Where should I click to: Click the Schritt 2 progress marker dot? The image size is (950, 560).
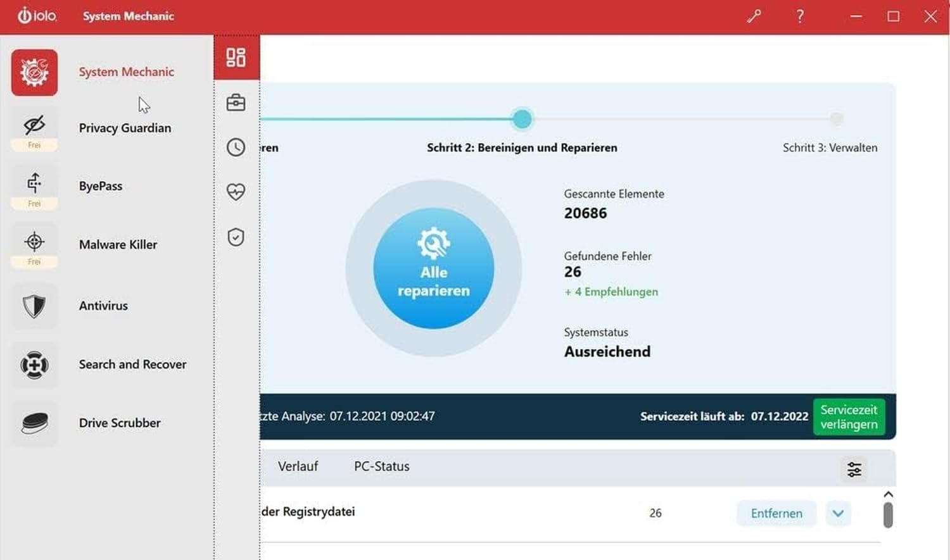pos(522,119)
